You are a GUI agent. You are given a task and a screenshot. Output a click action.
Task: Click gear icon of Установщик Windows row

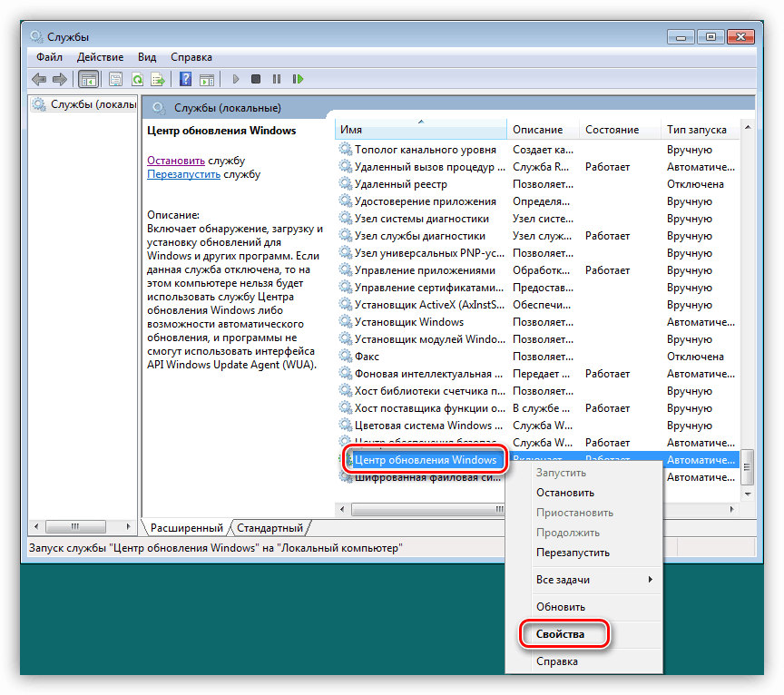tap(345, 321)
